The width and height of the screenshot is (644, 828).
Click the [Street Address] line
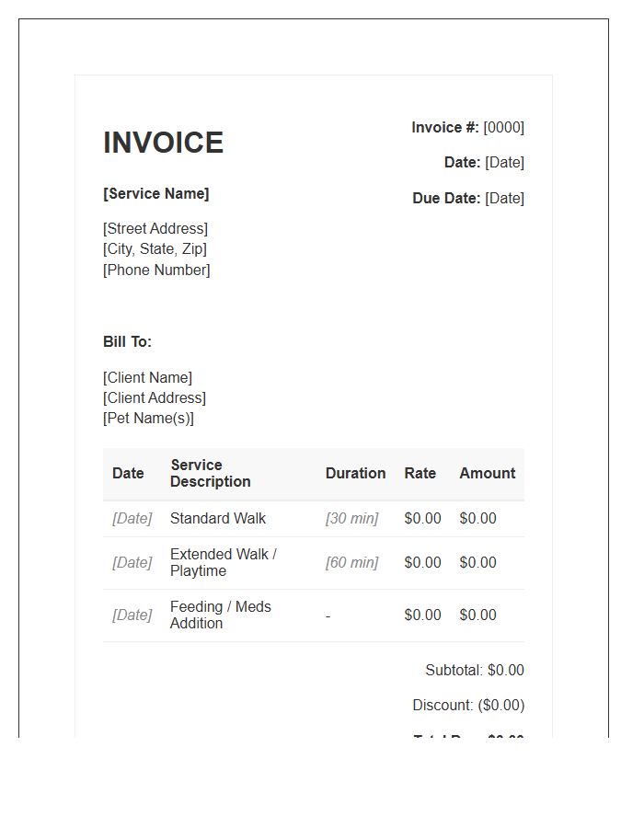point(155,229)
